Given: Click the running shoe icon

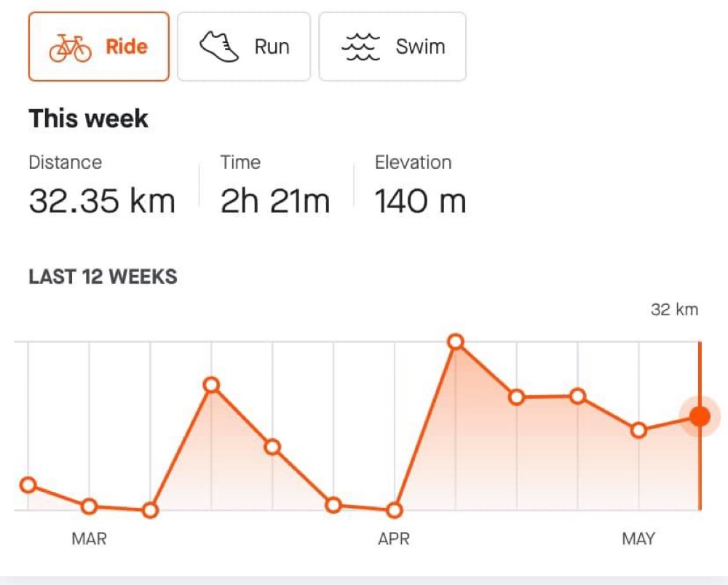Looking at the screenshot, I should tap(219, 47).
